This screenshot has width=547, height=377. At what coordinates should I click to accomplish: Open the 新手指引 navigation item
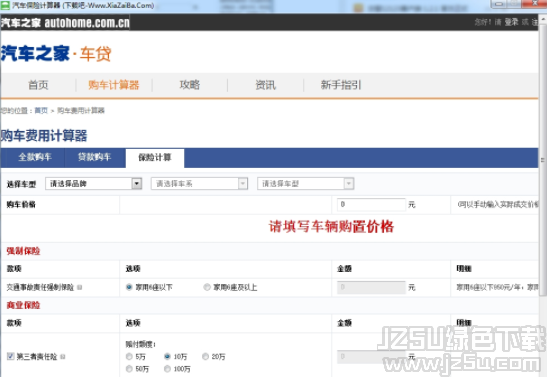coord(341,85)
